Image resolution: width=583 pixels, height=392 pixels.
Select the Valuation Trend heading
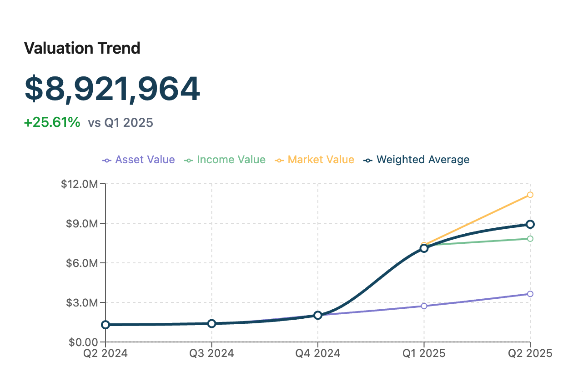pyautogui.click(x=82, y=48)
